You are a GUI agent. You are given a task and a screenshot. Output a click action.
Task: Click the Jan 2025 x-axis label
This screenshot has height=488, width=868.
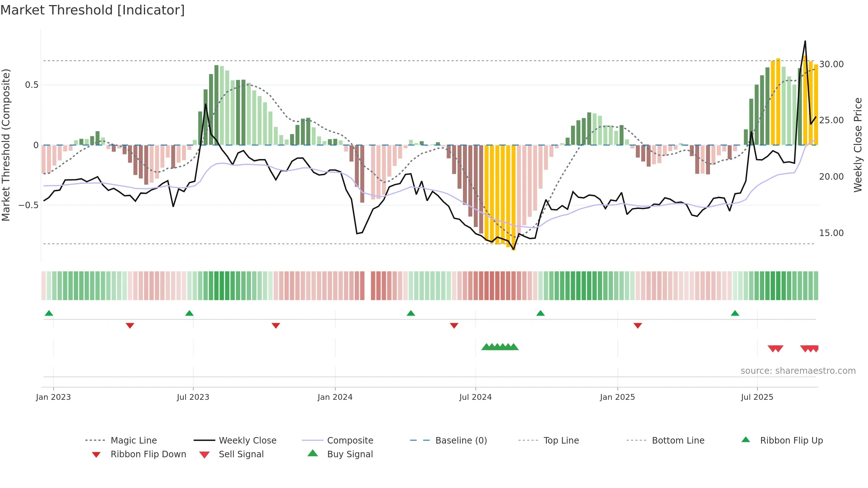618,397
